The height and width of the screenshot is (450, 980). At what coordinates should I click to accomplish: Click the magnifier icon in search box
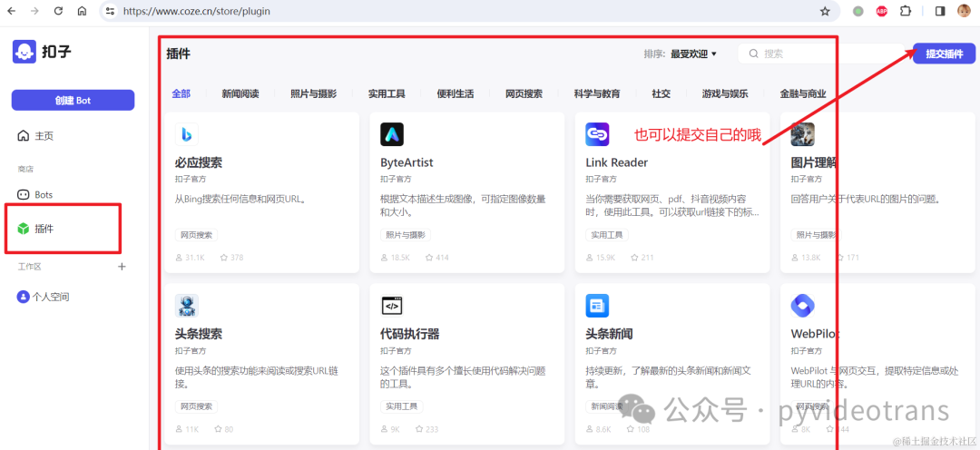(754, 54)
